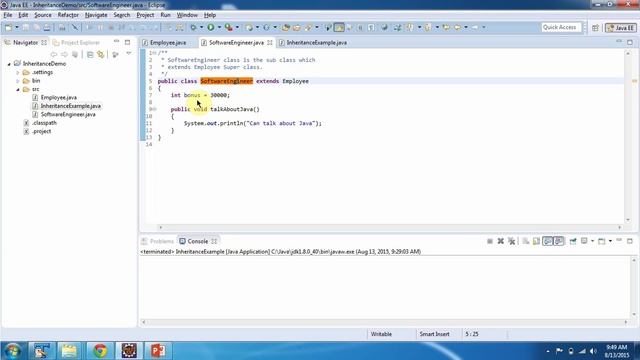Image resolution: width=640 pixels, height=360 pixels.
Task: Open the Source menu
Action: tap(43, 15)
